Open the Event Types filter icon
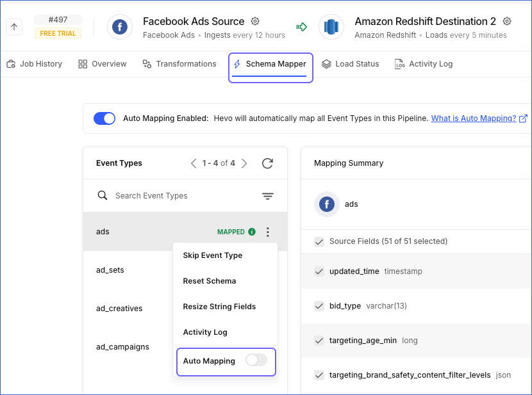 [x=268, y=196]
